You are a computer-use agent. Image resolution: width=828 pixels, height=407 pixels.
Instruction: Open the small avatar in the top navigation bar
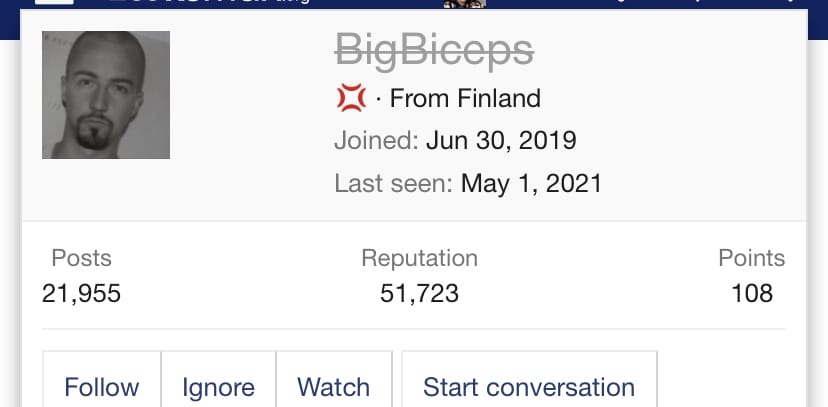(465, 4)
